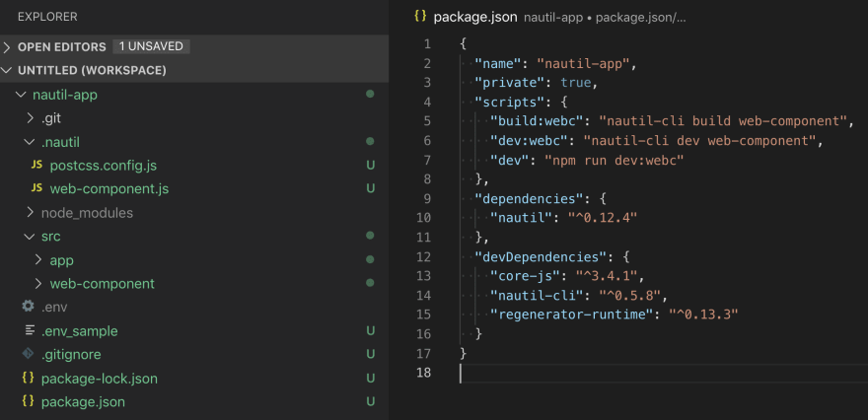Click the git icon of .gitignore
The height and width of the screenshot is (420, 868).
(28, 354)
